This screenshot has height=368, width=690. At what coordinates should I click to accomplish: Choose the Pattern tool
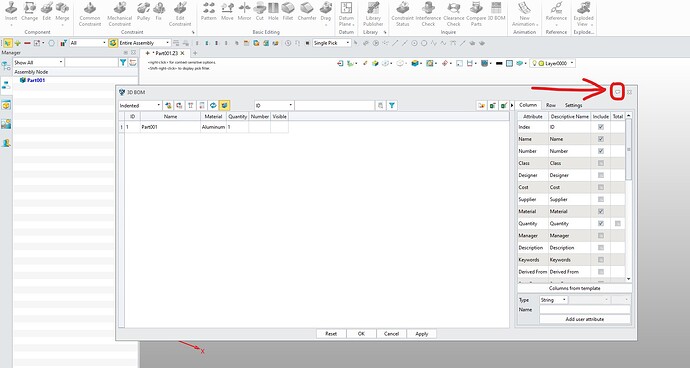click(x=209, y=11)
